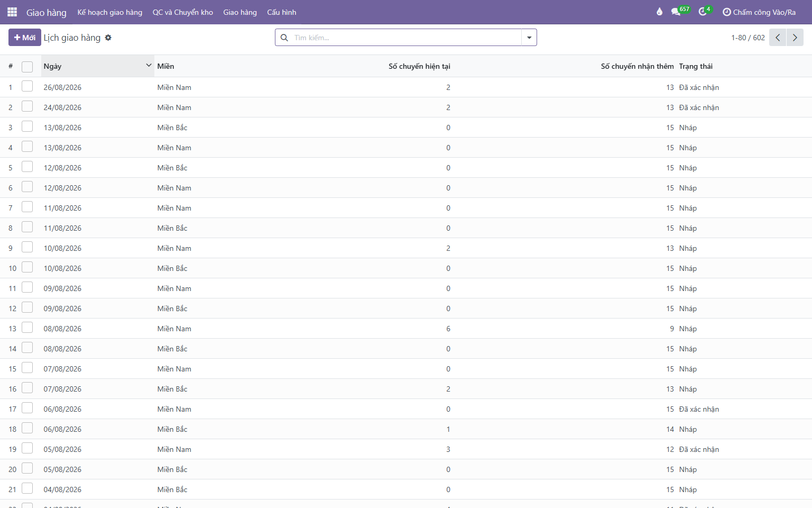Screen dimensions: 812x508
Task: Go to previous page arrow
Action: coord(778,38)
